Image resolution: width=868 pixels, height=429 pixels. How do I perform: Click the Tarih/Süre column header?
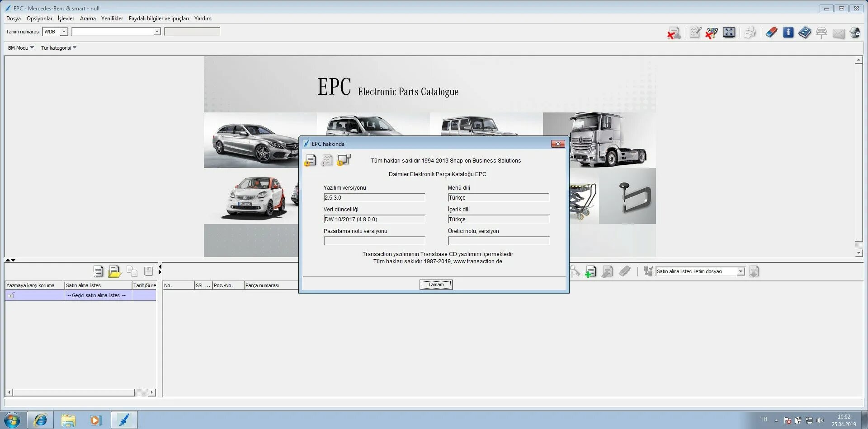[x=144, y=285]
